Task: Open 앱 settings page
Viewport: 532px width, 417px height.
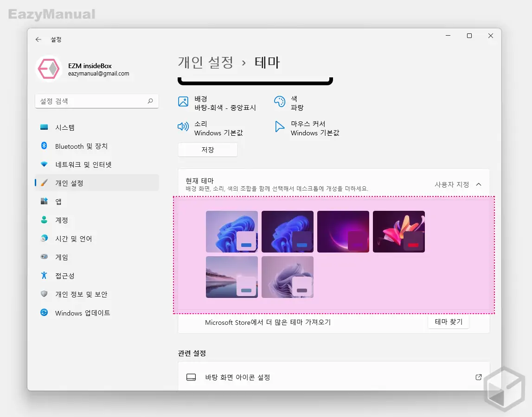Action: 96,202
